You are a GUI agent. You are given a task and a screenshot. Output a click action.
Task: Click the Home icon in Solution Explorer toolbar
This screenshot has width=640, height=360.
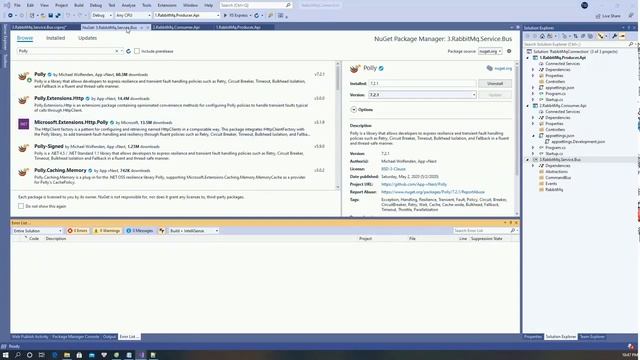tap(542, 36)
